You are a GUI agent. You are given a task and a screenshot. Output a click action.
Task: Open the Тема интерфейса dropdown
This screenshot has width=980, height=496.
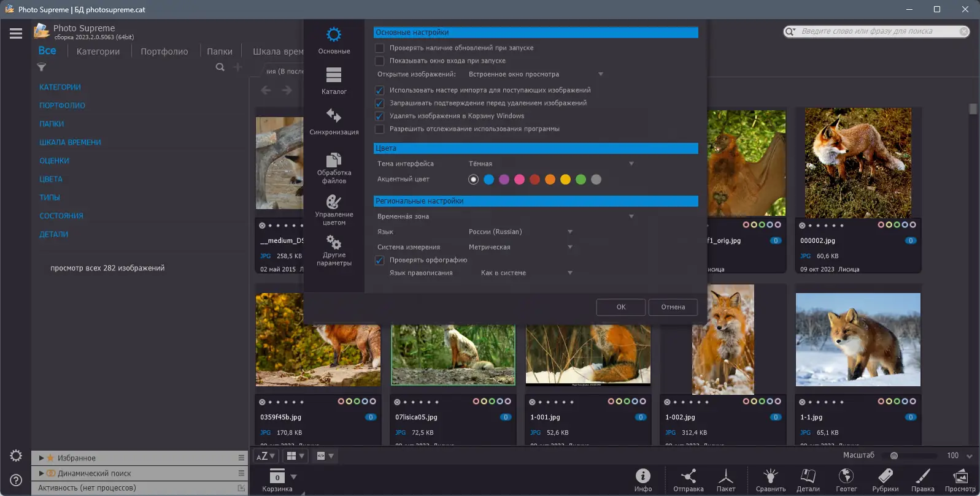(551, 164)
